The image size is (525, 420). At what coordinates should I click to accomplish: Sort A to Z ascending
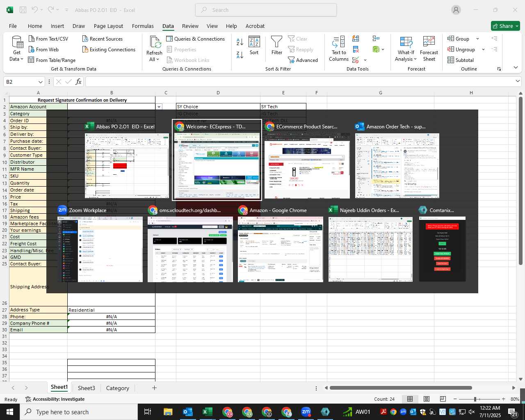(x=240, y=41)
